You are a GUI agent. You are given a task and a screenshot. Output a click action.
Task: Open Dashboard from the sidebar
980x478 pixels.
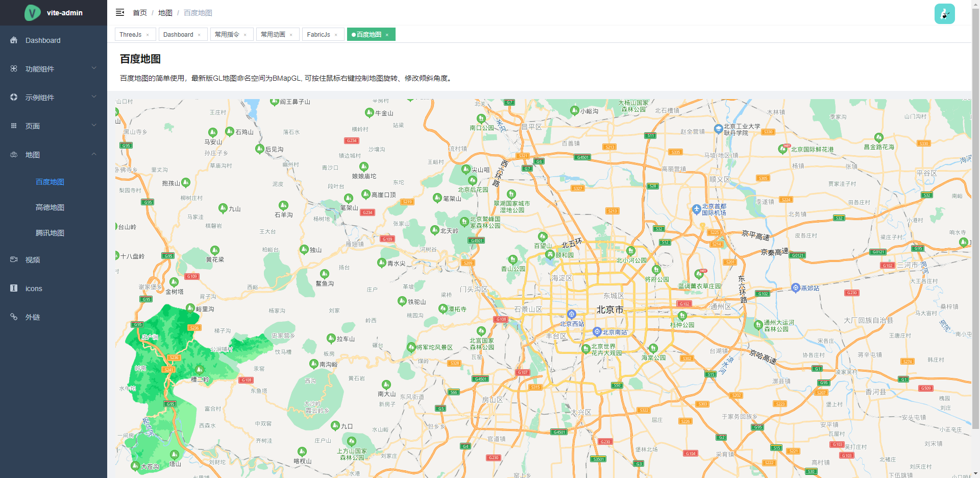(x=54, y=40)
